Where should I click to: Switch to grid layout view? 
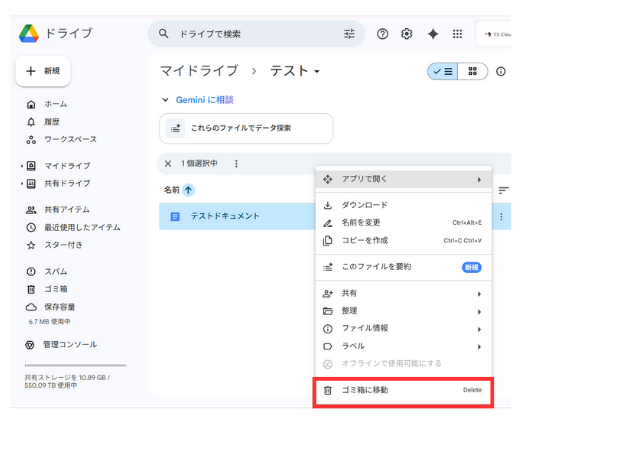pyautogui.click(x=473, y=72)
